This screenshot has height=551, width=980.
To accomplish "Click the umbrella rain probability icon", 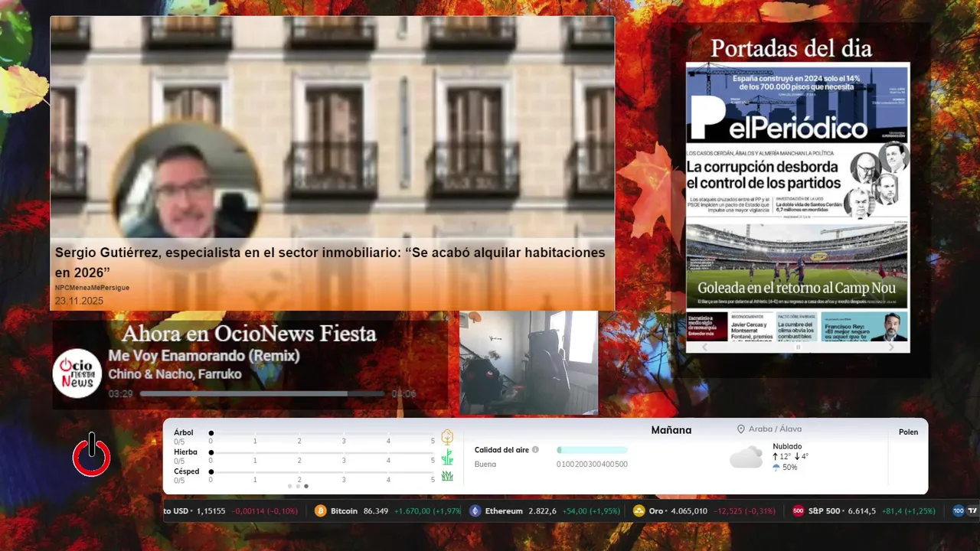I will pyautogui.click(x=776, y=468).
